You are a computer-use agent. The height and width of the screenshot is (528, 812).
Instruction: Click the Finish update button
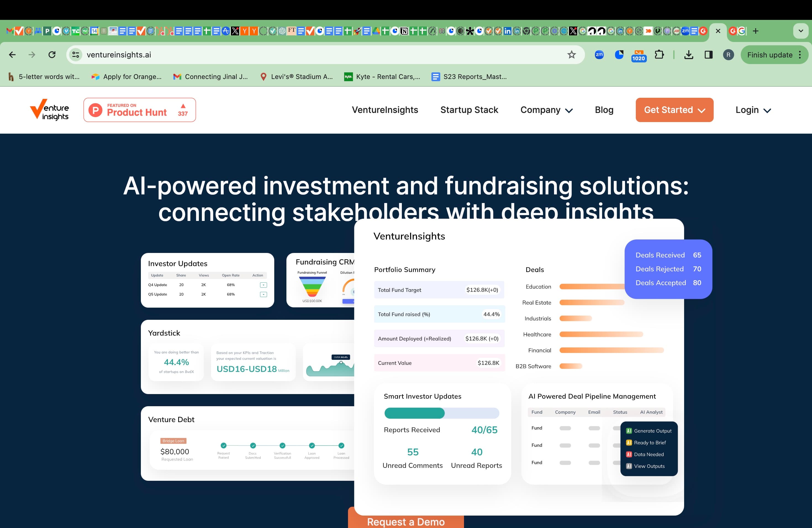(x=770, y=55)
